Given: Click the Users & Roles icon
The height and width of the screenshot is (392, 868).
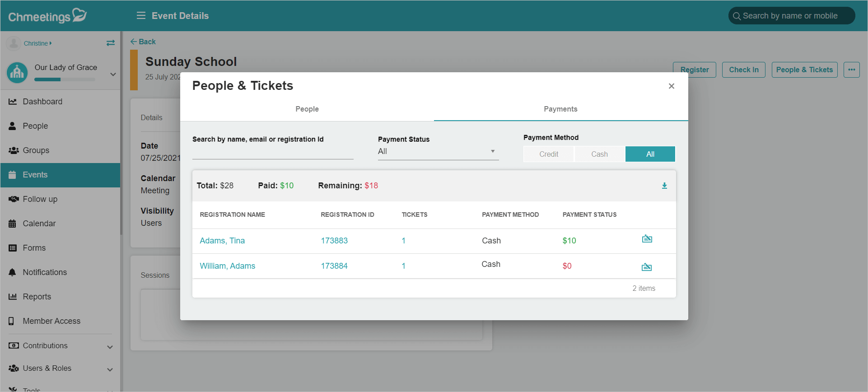Looking at the screenshot, I should [x=14, y=368].
